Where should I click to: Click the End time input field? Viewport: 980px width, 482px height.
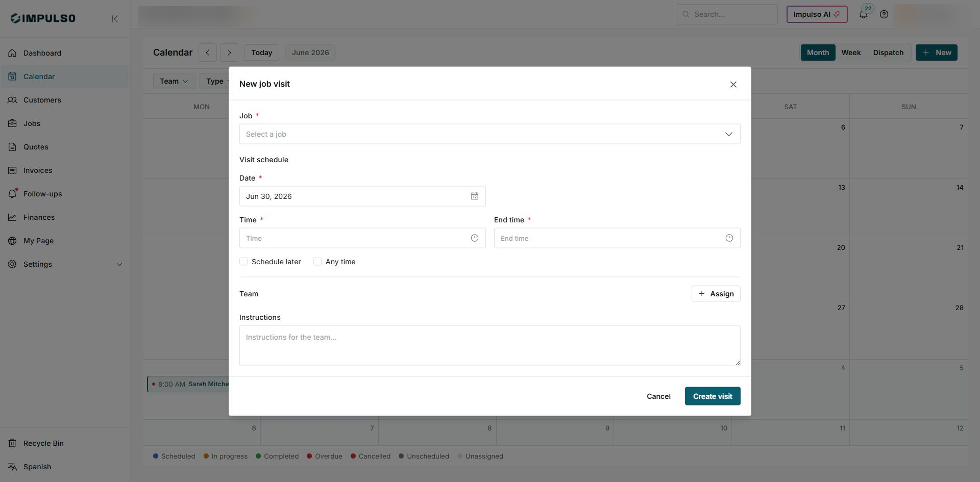pos(617,238)
